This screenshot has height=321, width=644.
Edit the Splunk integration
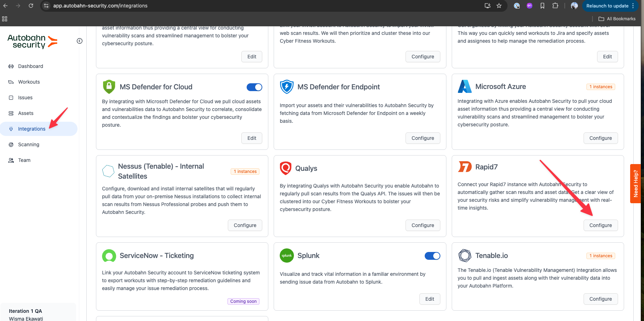click(430, 299)
